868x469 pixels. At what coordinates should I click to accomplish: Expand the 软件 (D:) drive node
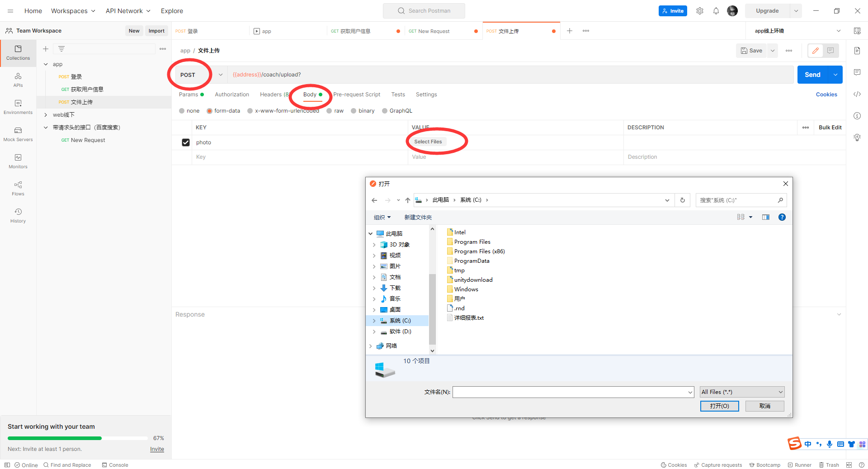374,332
